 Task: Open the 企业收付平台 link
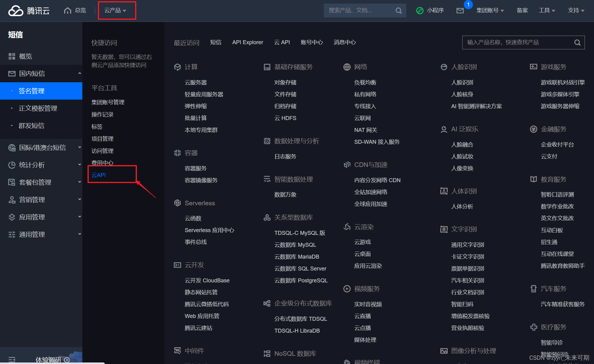557,145
